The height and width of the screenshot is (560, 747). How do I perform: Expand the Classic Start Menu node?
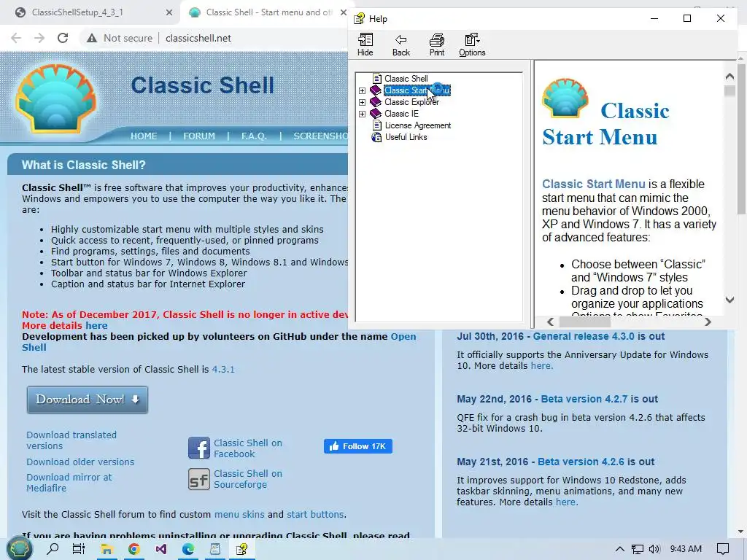362,90
